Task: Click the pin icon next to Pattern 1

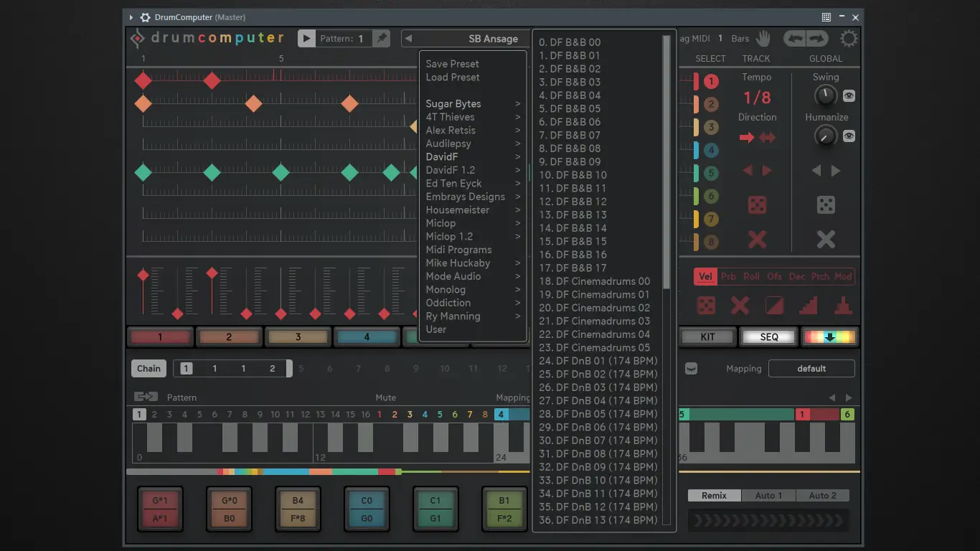Action: [x=382, y=39]
